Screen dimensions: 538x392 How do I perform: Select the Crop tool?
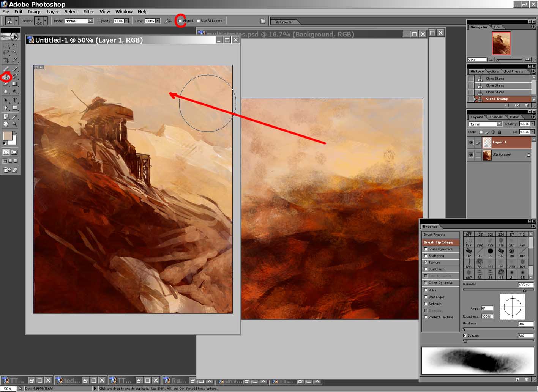point(6,60)
